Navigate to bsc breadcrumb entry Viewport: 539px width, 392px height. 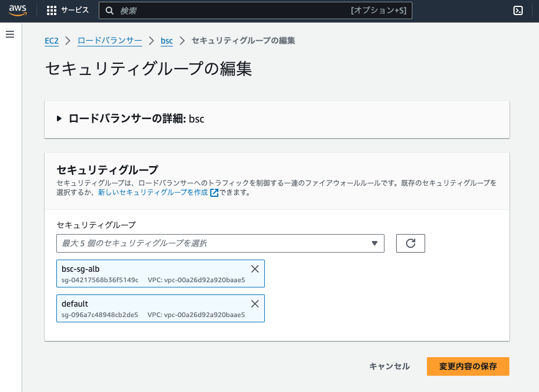coord(167,41)
